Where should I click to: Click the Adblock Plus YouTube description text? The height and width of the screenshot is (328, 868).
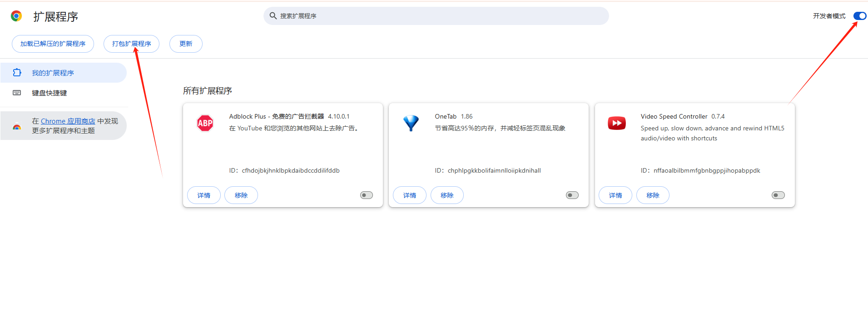coord(295,128)
